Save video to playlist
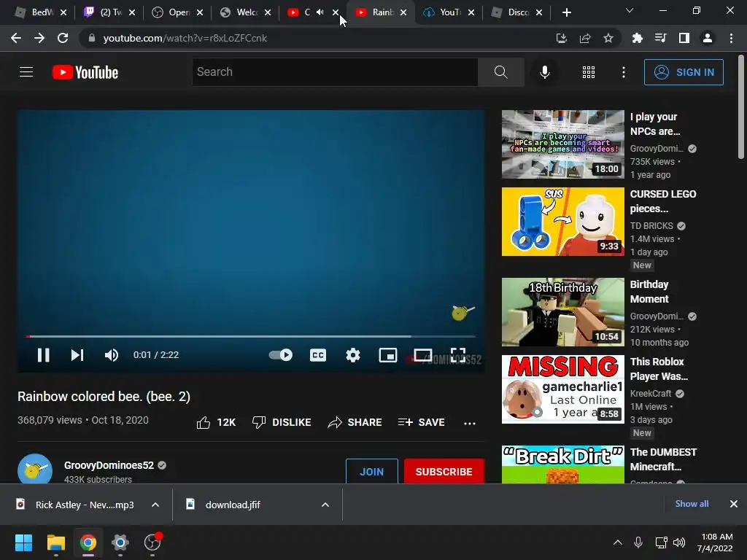This screenshot has width=747, height=560. [x=421, y=422]
